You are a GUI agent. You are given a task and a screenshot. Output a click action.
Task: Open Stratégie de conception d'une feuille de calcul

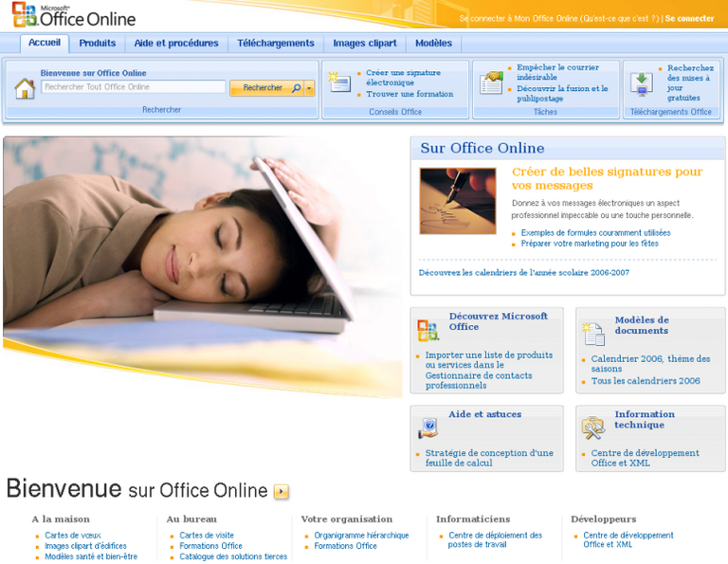click(489, 458)
